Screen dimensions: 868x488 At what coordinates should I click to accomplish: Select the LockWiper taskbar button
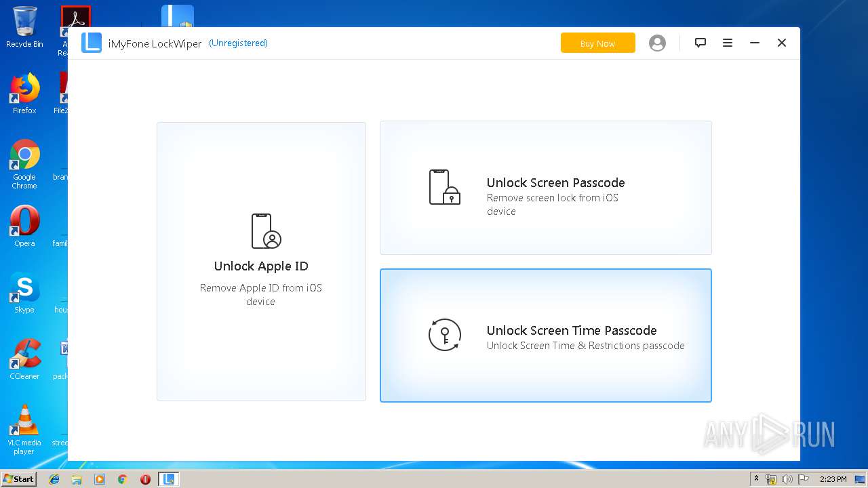tap(168, 479)
